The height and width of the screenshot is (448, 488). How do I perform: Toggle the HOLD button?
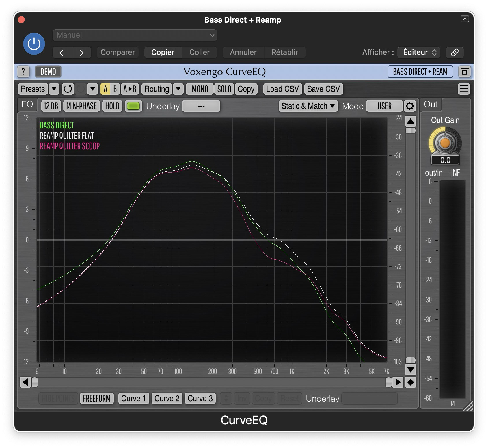[112, 106]
